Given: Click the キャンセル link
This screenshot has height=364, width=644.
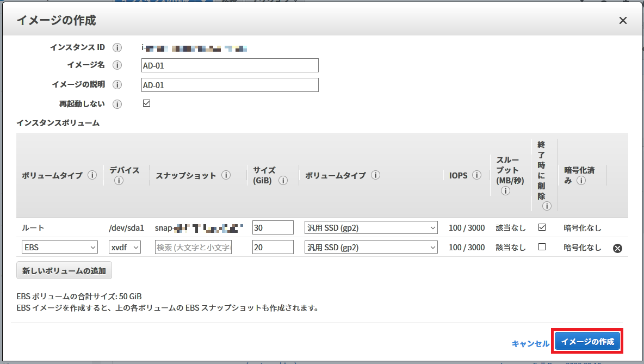Looking at the screenshot, I should coord(530,343).
